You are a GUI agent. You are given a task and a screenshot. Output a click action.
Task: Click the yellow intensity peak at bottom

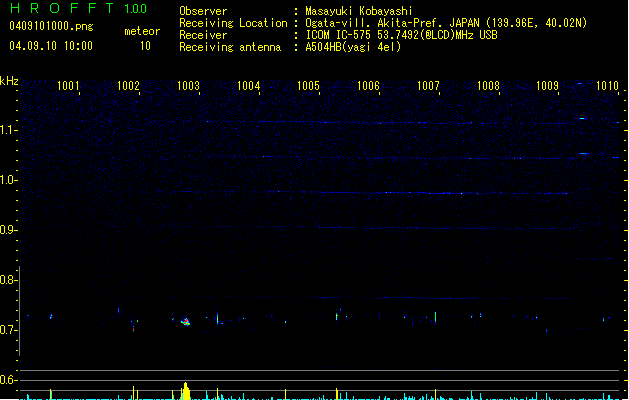coord(186,391)
